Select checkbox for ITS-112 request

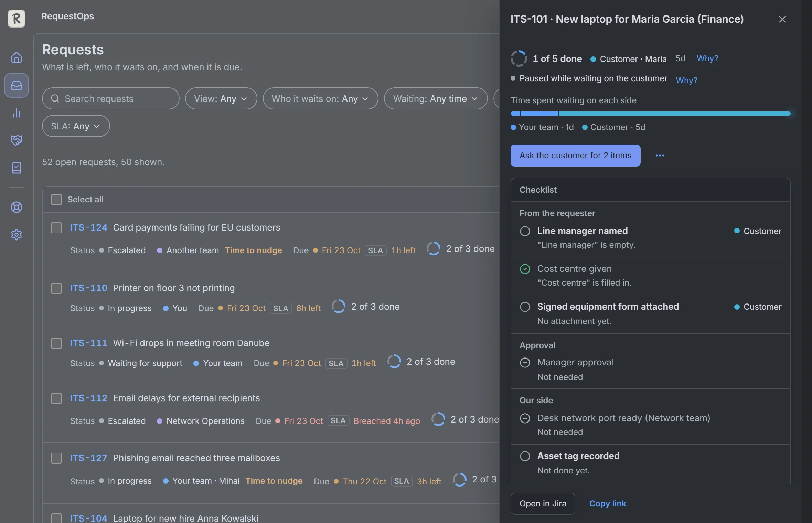point(56,398)
